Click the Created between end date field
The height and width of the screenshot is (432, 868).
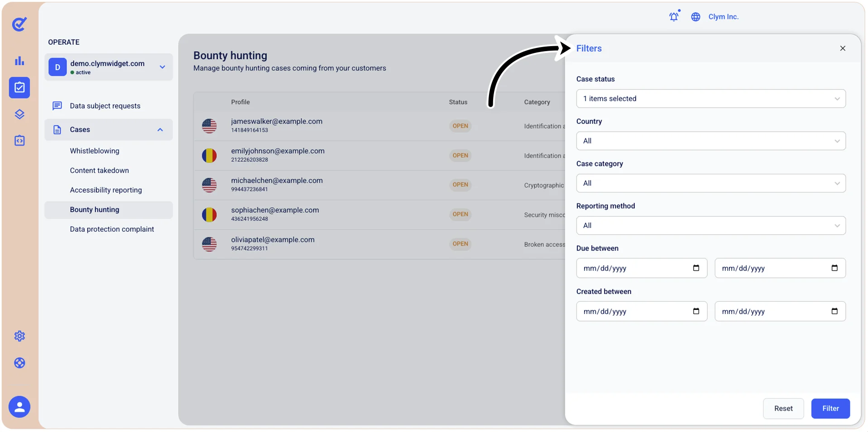pos(780,311)
